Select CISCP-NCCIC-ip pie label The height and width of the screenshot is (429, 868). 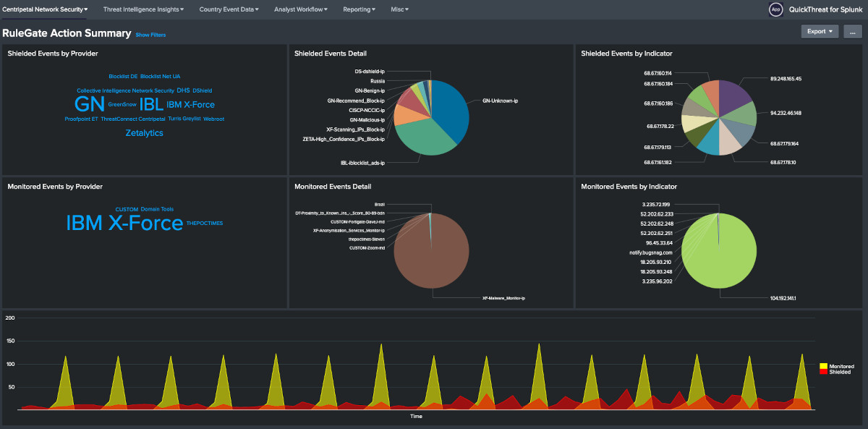coord(366,110)
